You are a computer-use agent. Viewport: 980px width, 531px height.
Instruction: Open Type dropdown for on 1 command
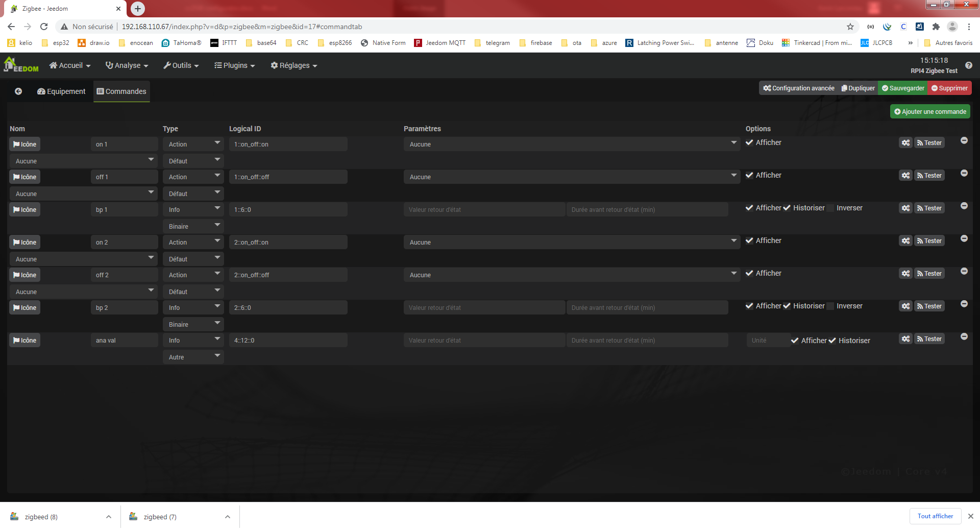pos(193,144)
